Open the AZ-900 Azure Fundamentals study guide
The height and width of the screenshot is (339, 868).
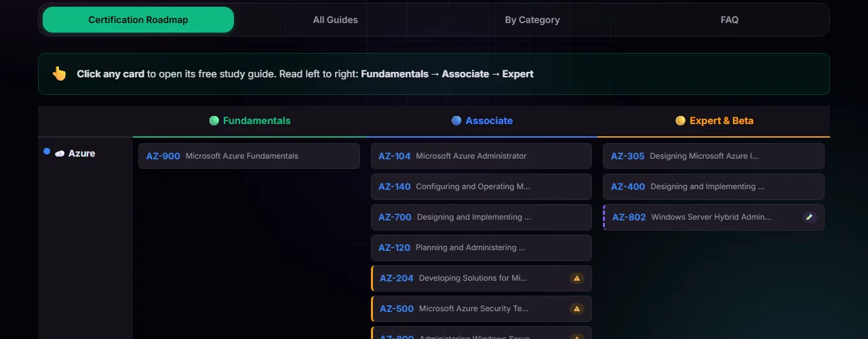249,156
